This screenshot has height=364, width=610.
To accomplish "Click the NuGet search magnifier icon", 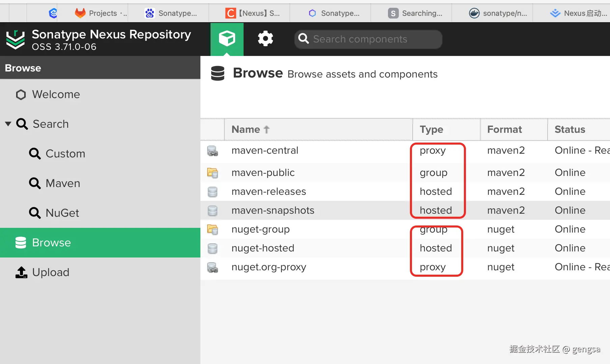I will click(35, 213).
